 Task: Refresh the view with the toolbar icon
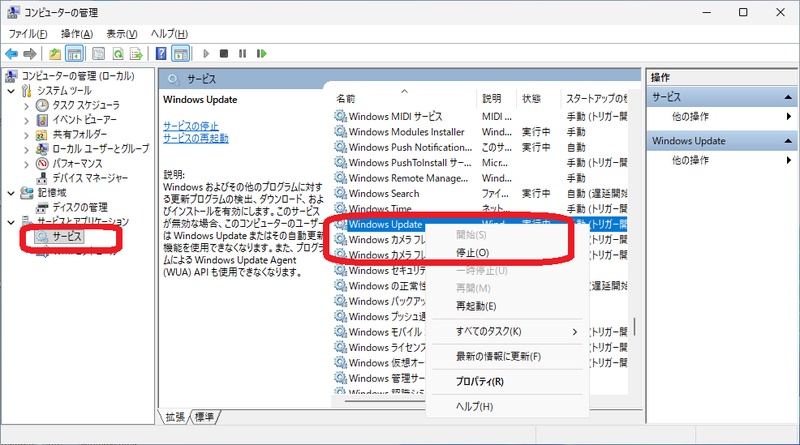(x=118, y=54)
